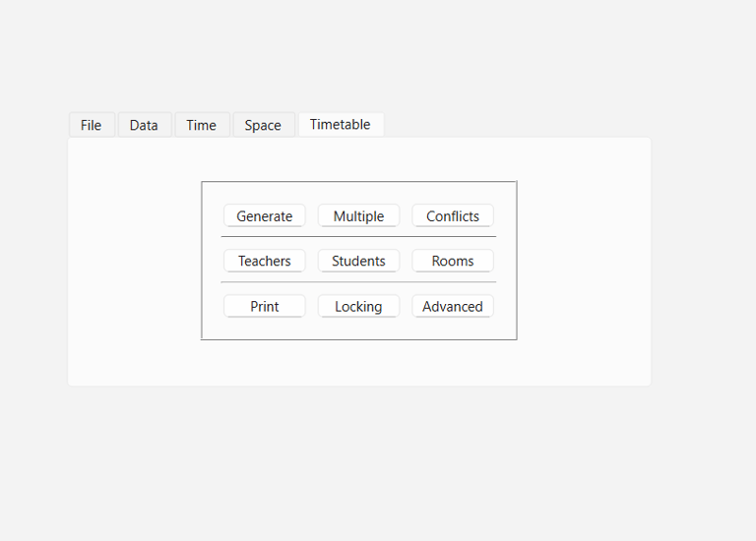The width and height of the screenshot is (756, 541).
Task: Show the Students timetable
Action: coord(358,261)
